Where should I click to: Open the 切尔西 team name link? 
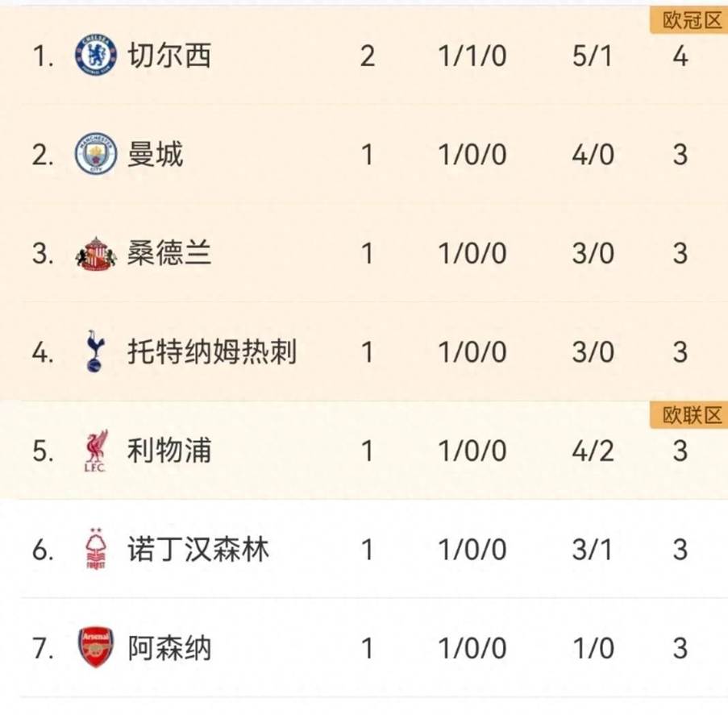tap(169, 56)
